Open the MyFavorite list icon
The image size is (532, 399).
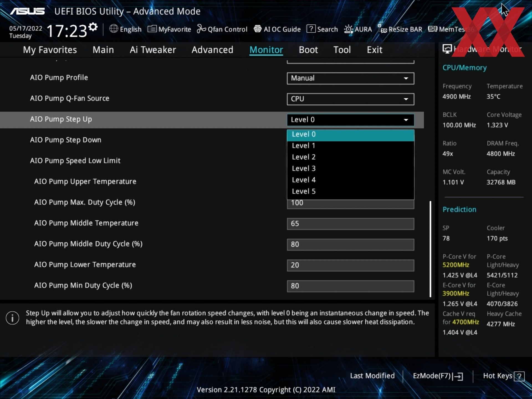pyautogui.click(x=152, y=29)
